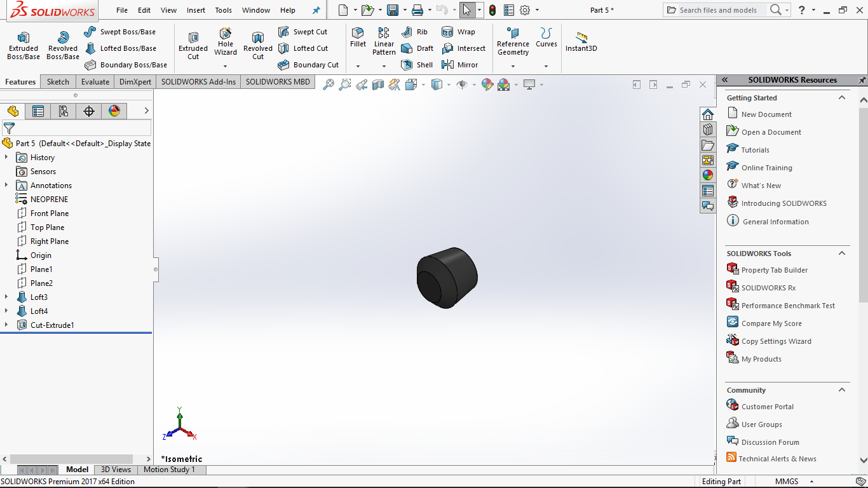The width and height of the screenshot is (868, 488).
Task: Open the MMGS unit system menu
Action: pyautogui.click(x=792, y=482)
